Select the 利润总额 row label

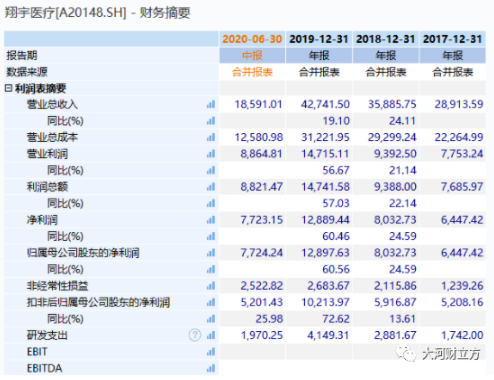(x=47, y=187)
